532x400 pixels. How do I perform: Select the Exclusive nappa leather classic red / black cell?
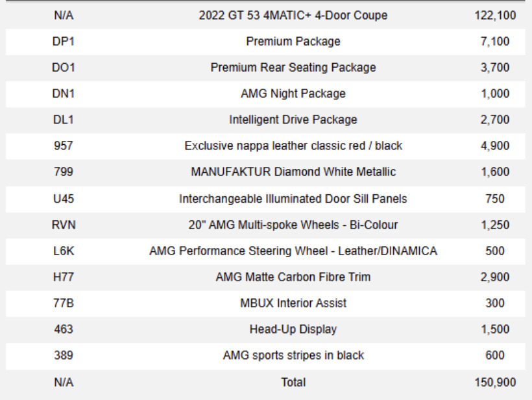pyautogui.click(x=293, y=146)
